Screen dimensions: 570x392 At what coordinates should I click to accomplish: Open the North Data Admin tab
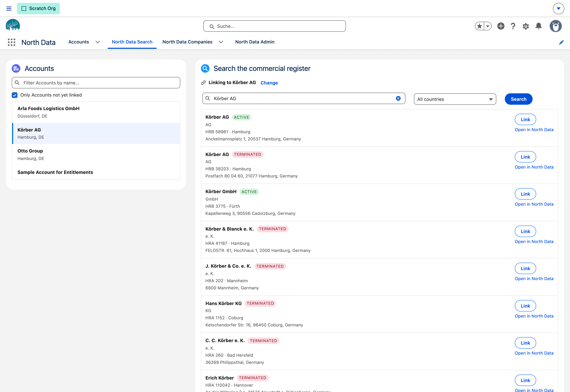[x=255, y=42]
